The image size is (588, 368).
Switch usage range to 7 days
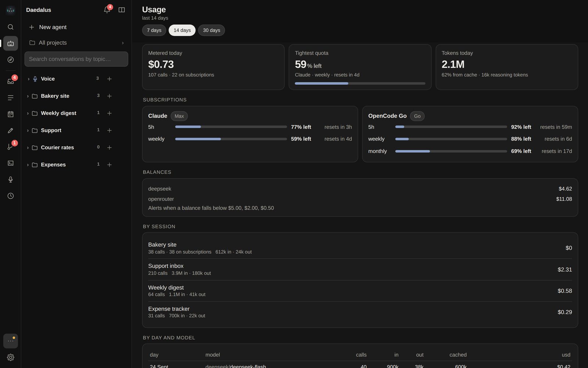click(x=154, y=30)
